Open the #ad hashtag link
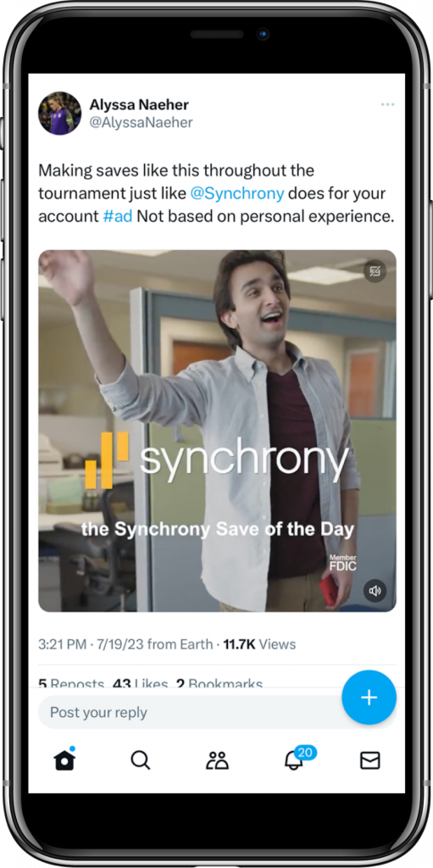 coord(118,216)
